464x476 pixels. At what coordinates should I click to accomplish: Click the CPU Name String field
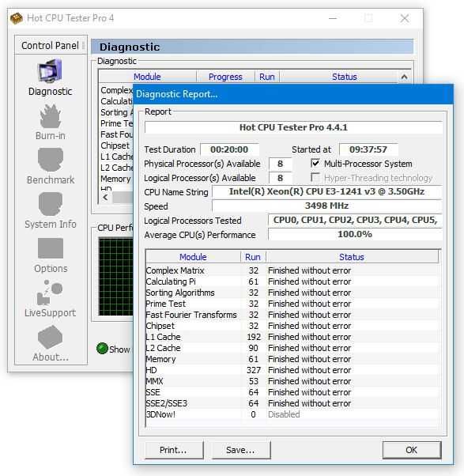pos(326,192)
